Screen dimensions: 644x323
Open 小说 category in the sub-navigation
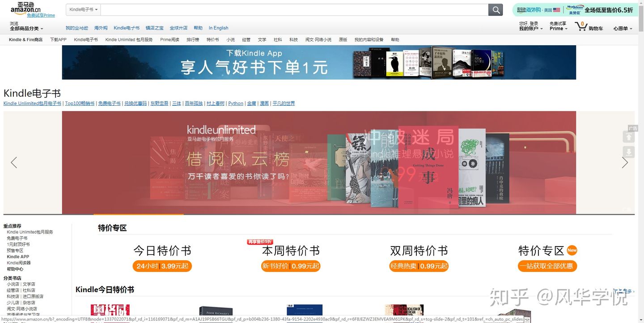(x=230, y=40)
